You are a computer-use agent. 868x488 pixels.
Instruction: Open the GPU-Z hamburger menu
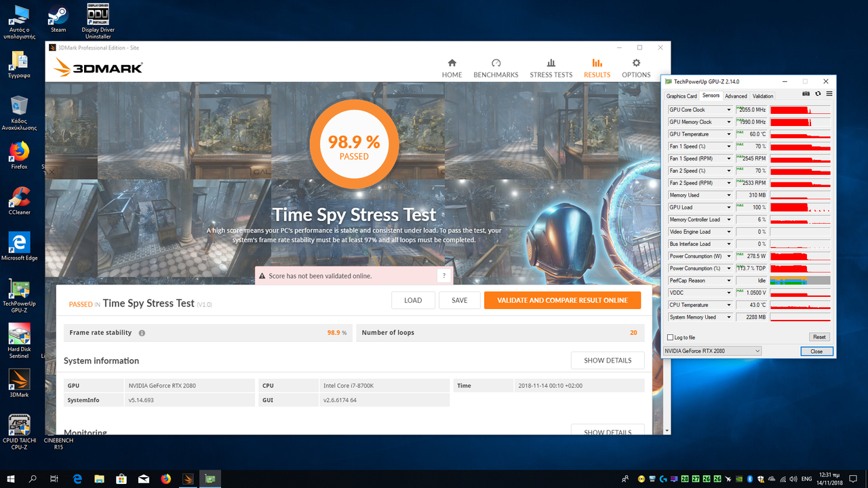click(x=829, y=94)
